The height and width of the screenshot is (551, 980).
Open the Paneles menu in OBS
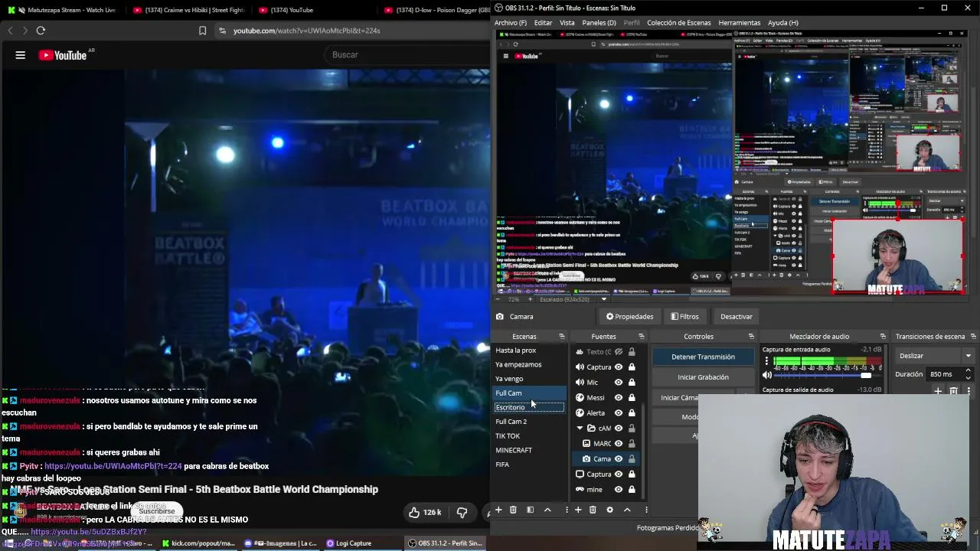pos(599,23)
